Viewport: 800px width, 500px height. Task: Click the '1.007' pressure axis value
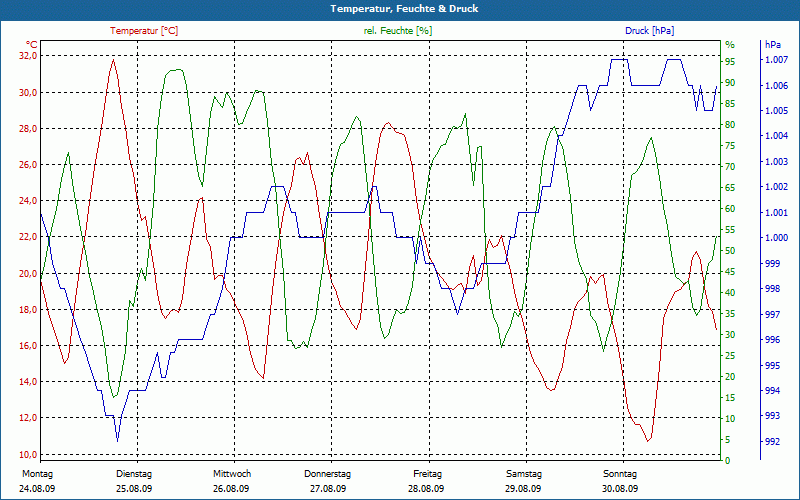tap(776, 60)
